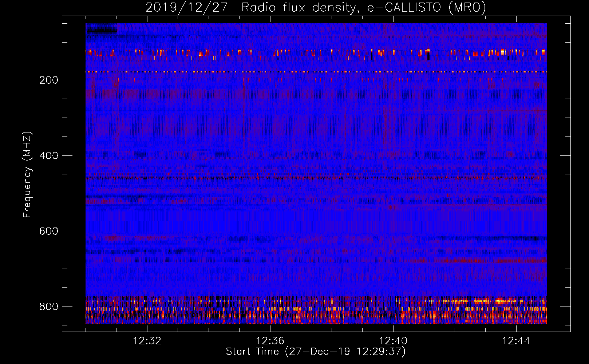Viewport: 589px width, 364px height.
Task: Click the 12:44 time tick label
Action: tap(516, 341)
